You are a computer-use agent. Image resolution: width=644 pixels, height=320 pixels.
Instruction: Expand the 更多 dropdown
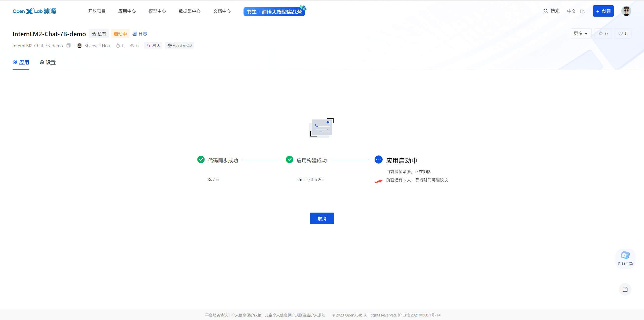click(581, 33)
